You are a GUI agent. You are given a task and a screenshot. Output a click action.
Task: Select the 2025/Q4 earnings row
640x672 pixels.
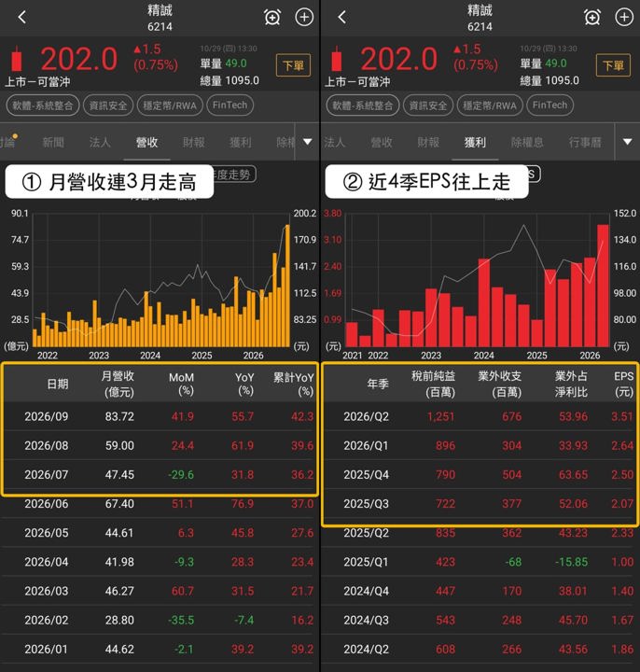pyautogui.click(x=480, y=474)
